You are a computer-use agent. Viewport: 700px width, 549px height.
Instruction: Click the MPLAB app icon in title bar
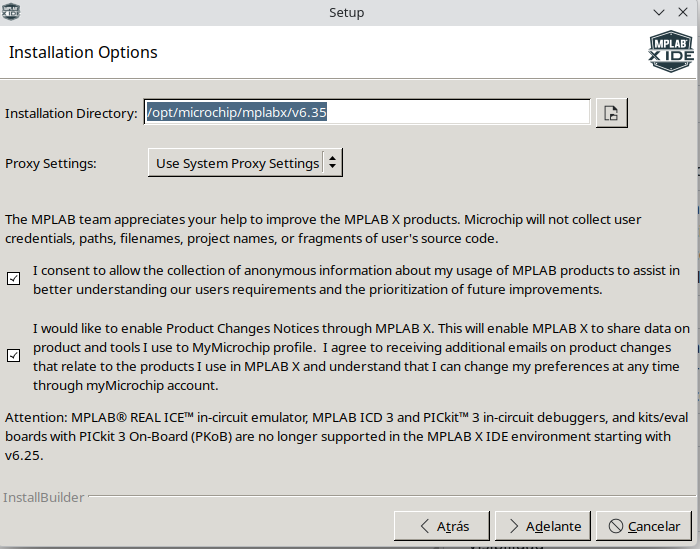[x=11, y=12]
